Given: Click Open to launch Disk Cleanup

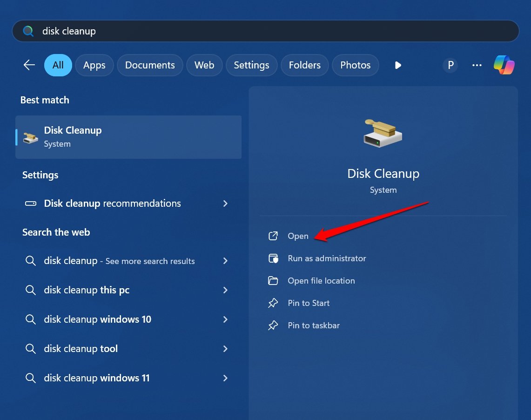Looking at the screenshot, I should coord(298,236).
